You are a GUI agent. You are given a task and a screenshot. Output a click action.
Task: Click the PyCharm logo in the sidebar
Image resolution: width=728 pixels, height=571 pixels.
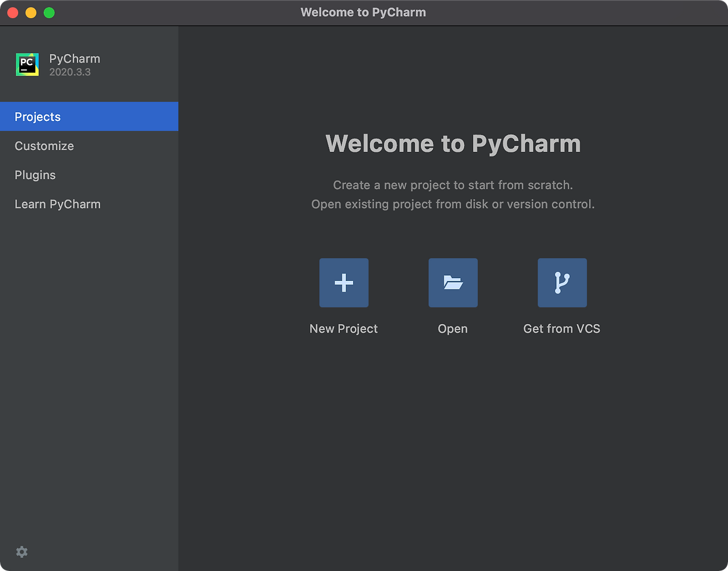coord(27,64)
